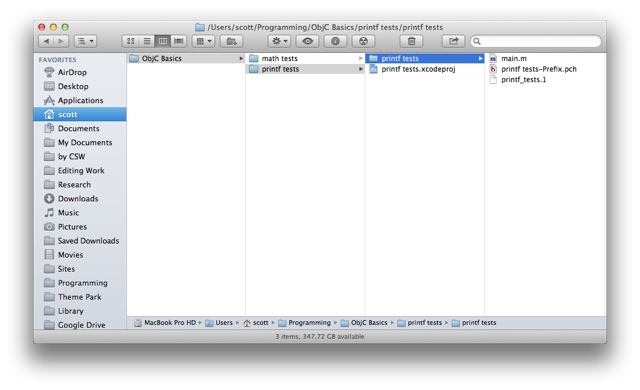Switch to Cover Flow view
640x390 pixels.
click(x=179, y=41)
